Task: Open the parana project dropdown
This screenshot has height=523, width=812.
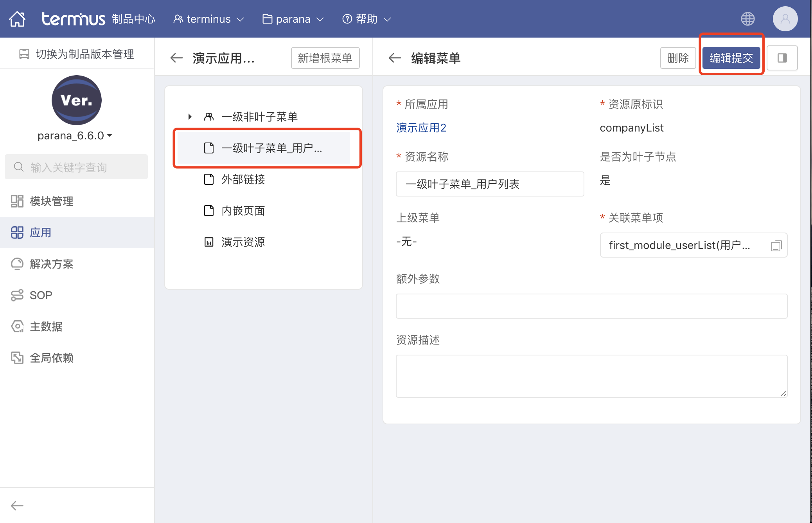Action: 293,19
